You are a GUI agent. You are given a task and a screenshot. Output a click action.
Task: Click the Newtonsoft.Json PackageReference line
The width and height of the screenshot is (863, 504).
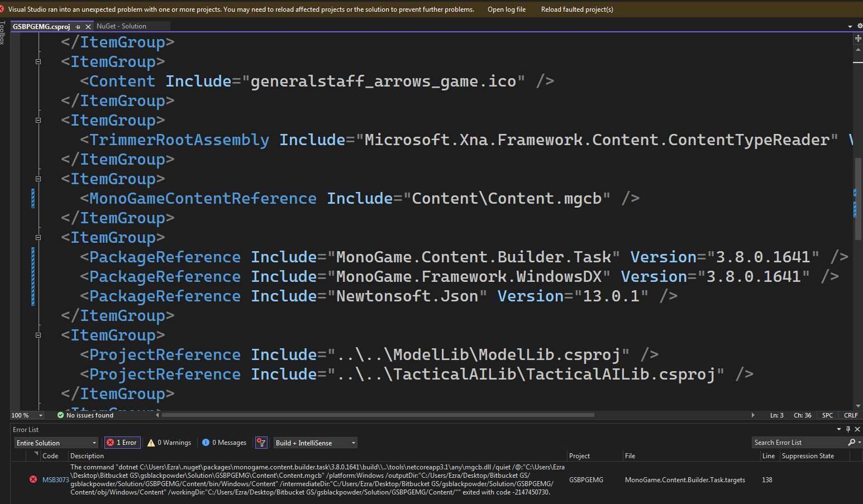click(x=379, y=296)
